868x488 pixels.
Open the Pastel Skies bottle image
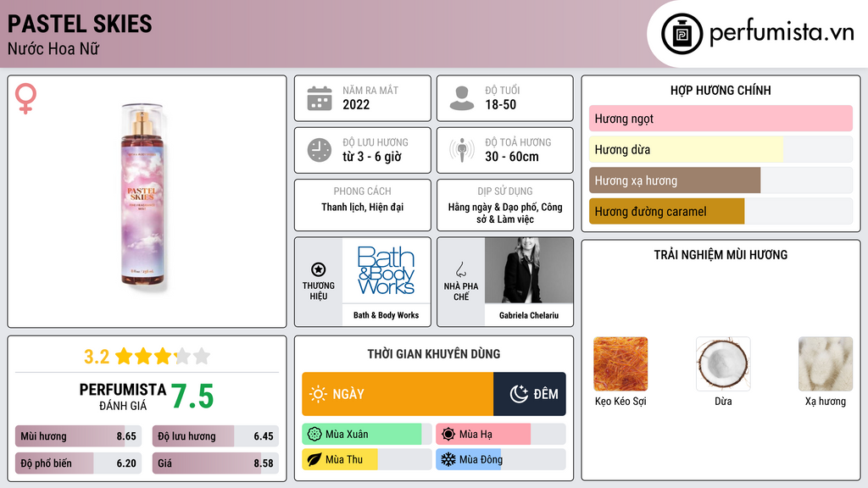(x=142, y=196)
